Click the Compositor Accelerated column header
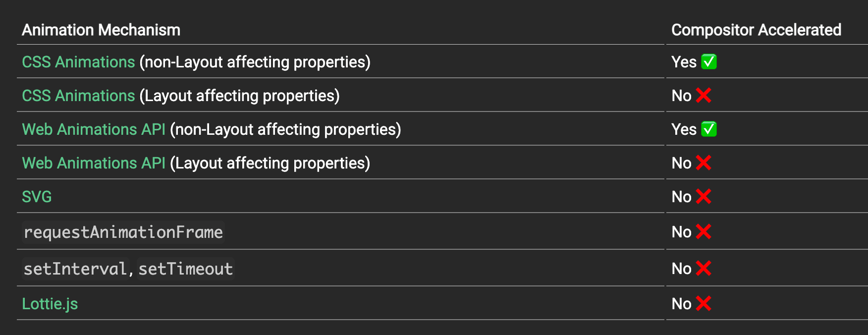Viewport: 868px width, 335px height. [756, 30]
